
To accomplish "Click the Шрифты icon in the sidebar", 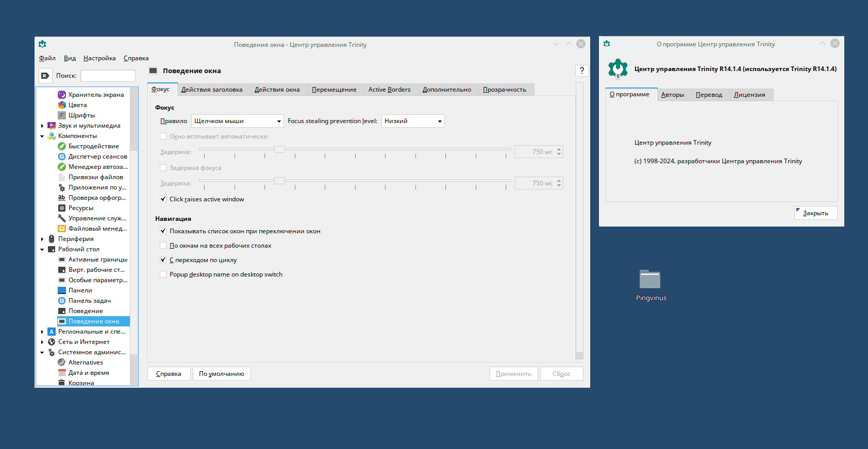I will coord(62,115).
